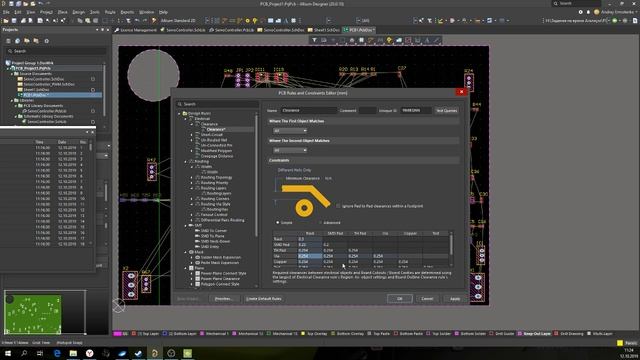This screenshot has height=360, width=640.
Task: Open the File menu
Action: coord(6,12)
